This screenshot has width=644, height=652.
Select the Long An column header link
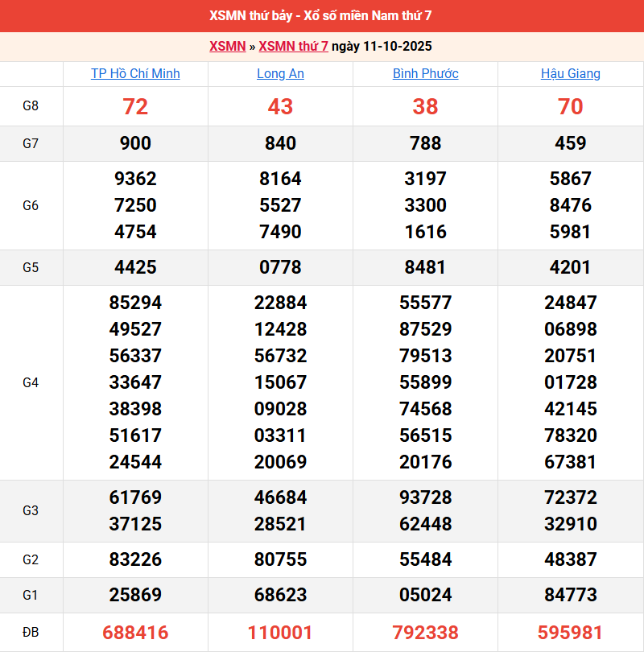(280, 73)
